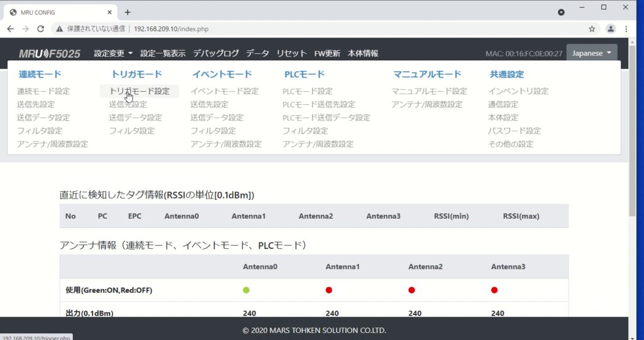Open the Chrome three-dot menu

(626, 29)
